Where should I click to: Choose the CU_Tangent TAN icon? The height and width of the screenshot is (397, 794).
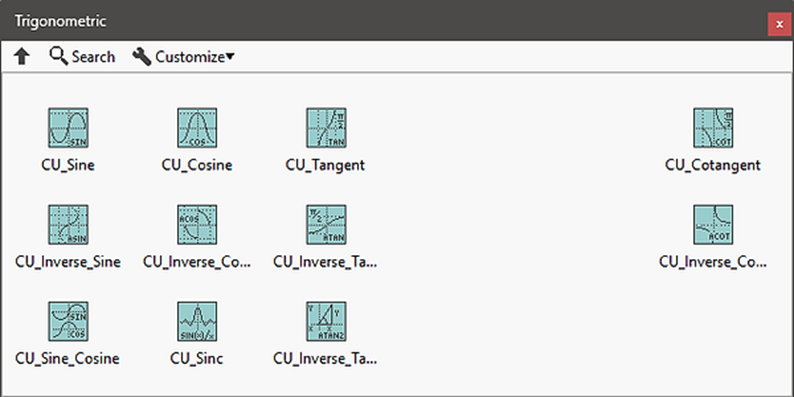pos(326,128)
